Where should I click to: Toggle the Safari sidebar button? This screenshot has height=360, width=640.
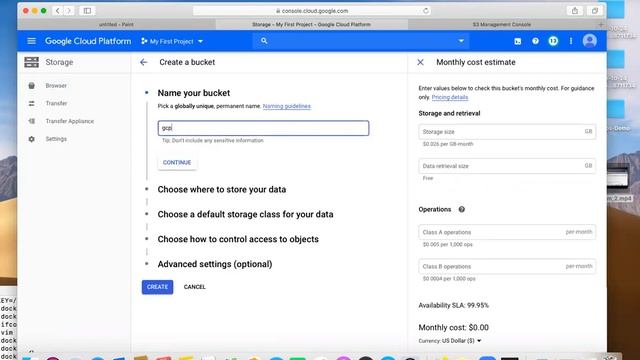(87, 11)
